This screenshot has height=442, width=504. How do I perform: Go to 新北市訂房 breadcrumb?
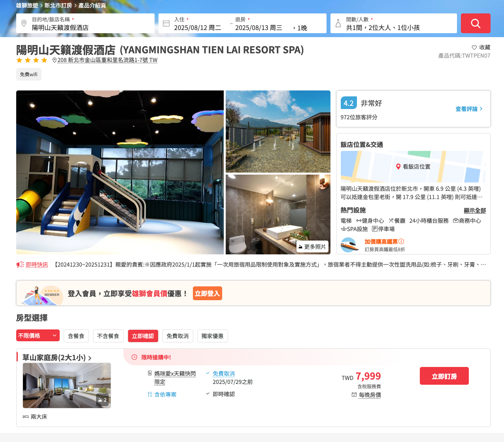pos(58,6)
